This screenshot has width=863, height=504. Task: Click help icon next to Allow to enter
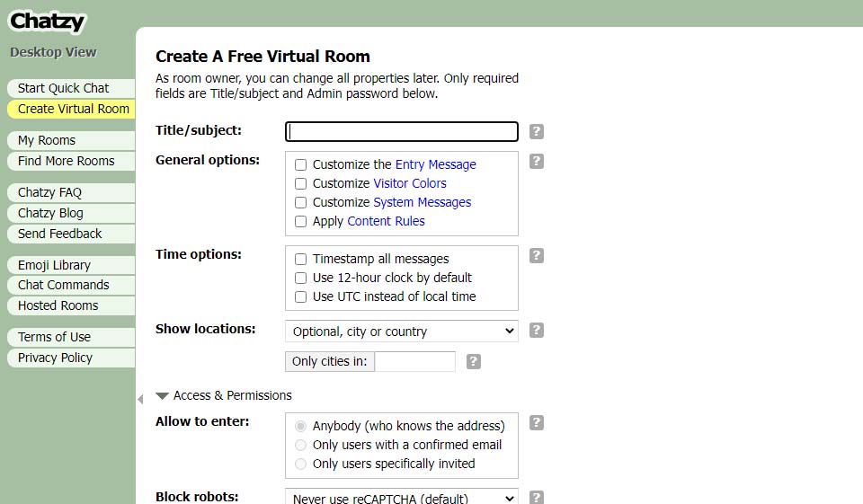click(x=537, y=423)
